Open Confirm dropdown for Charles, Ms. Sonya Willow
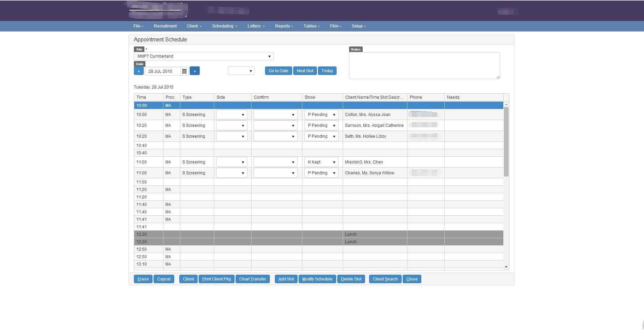644x330 pixels. click(276, 173)
